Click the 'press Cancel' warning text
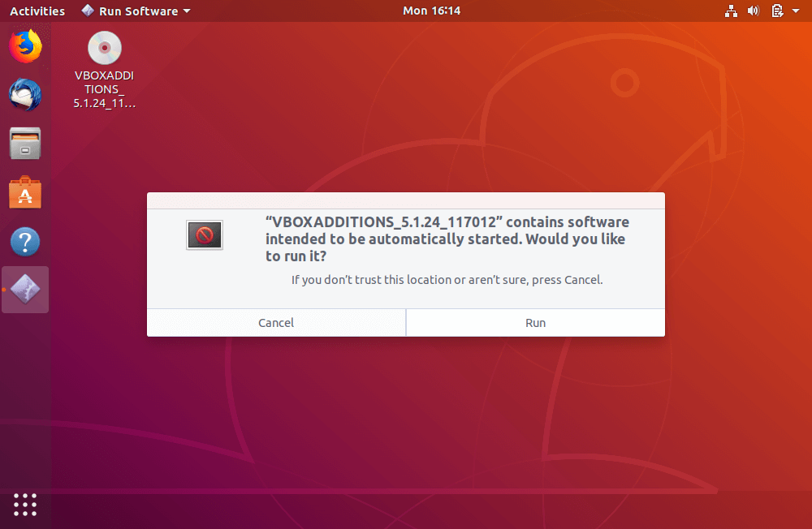Screen dimensions: 812x529 tap(447, 280)
